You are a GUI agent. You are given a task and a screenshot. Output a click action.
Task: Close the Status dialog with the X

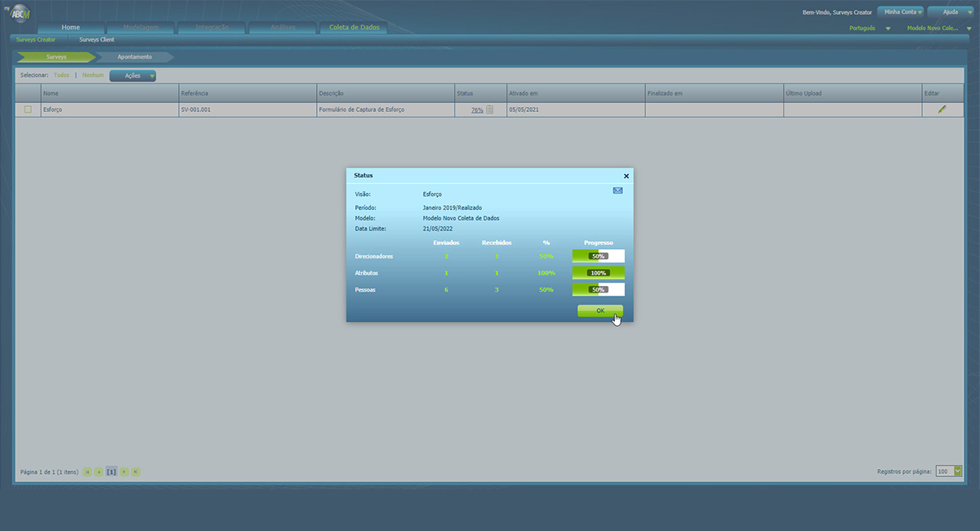626,176
